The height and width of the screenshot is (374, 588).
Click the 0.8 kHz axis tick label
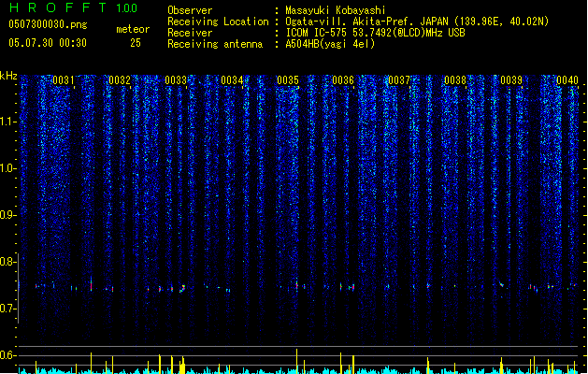tap(8, 262)
